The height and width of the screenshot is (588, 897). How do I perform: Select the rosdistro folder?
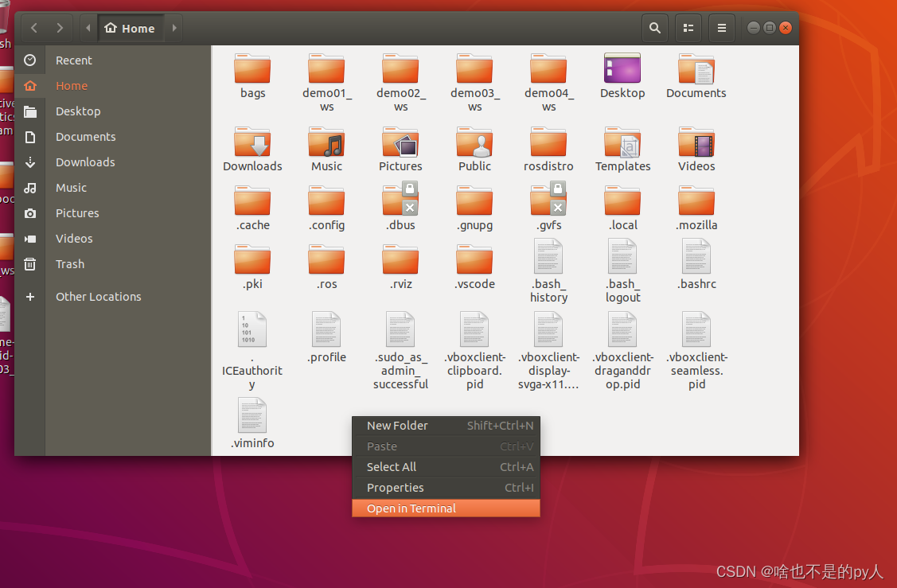[x=548, y=150]
